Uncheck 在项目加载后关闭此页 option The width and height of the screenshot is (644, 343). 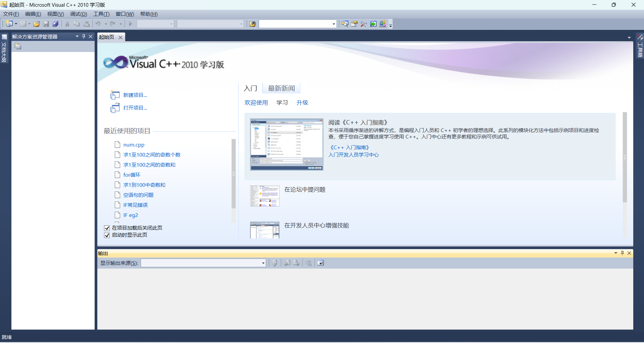pos(107,228)
